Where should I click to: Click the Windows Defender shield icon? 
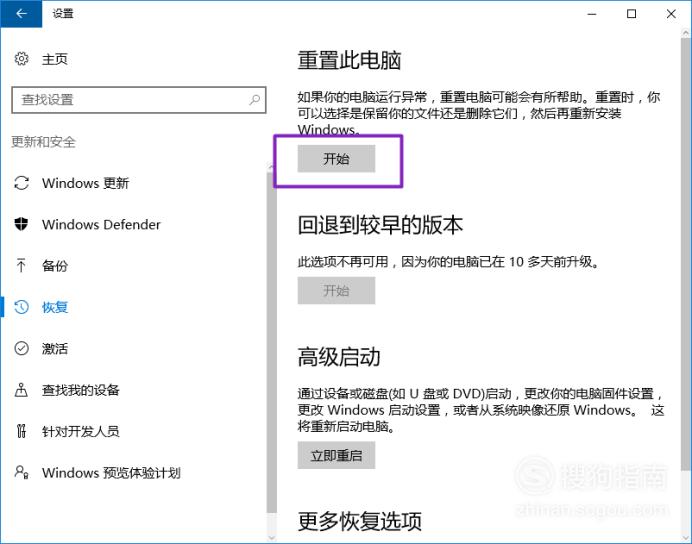click(21, 224)
